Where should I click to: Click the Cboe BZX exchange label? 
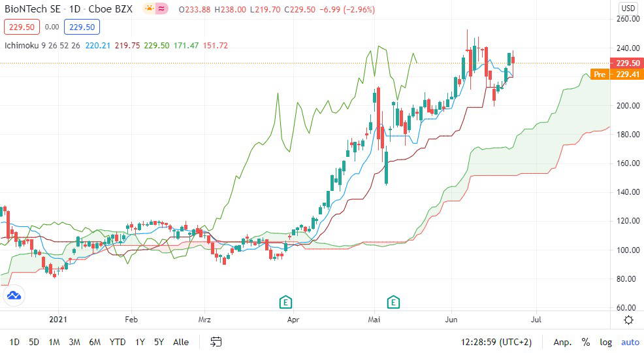[x=110, y=9]
